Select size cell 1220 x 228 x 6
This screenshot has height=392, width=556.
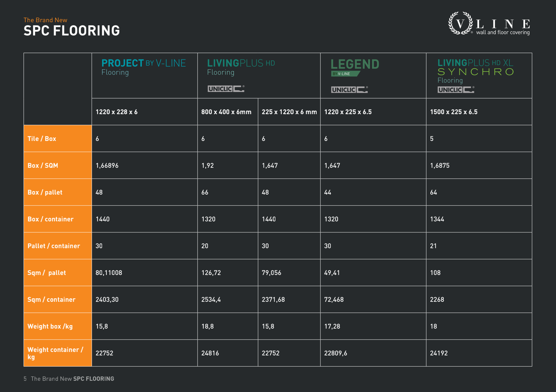point(117,112)
